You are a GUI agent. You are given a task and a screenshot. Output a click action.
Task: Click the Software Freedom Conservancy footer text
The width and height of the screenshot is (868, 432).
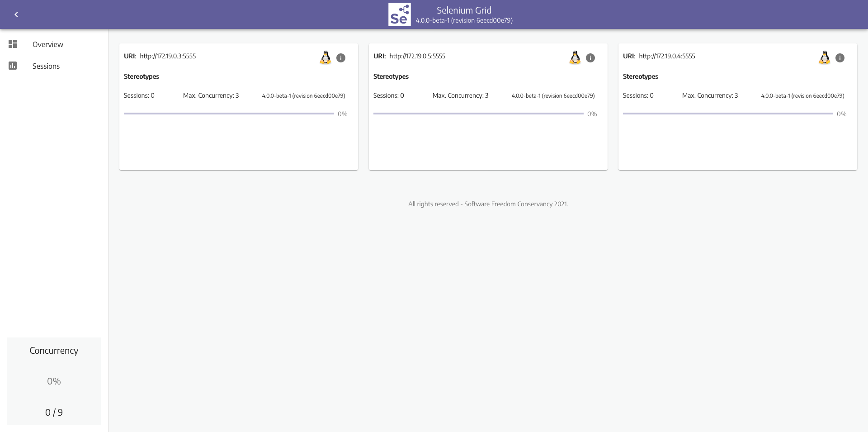[x=488, y=204]
